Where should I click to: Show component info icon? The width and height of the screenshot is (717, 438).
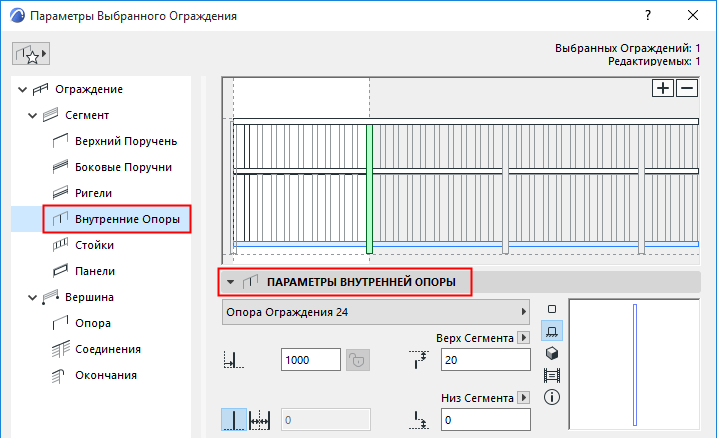(x=552, y=397)
